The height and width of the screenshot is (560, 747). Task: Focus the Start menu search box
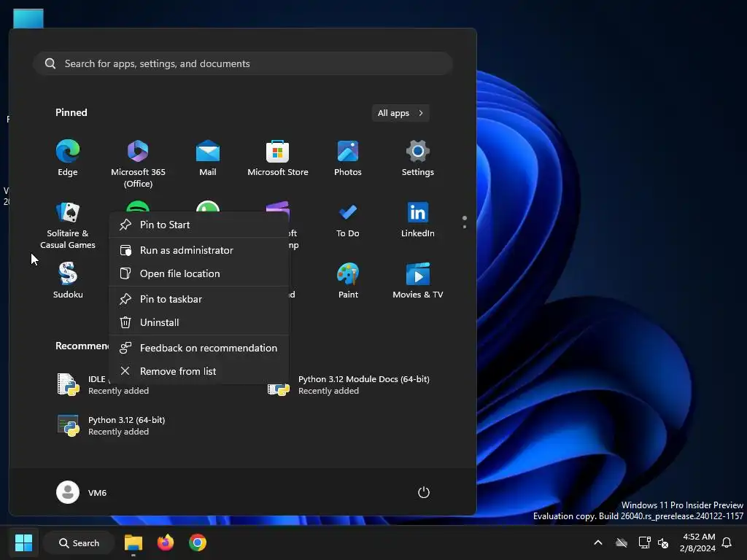[243, 63]
